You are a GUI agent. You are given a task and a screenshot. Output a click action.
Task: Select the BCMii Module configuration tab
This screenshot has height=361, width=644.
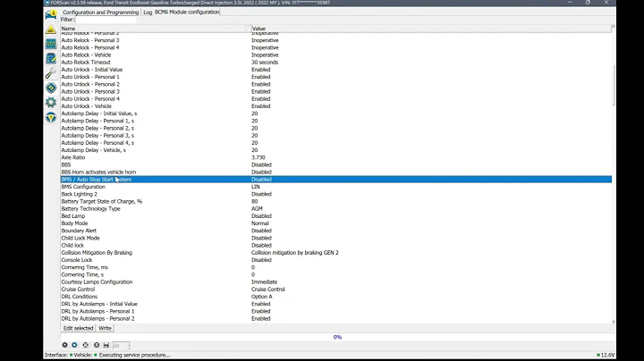tap(187, 13)
